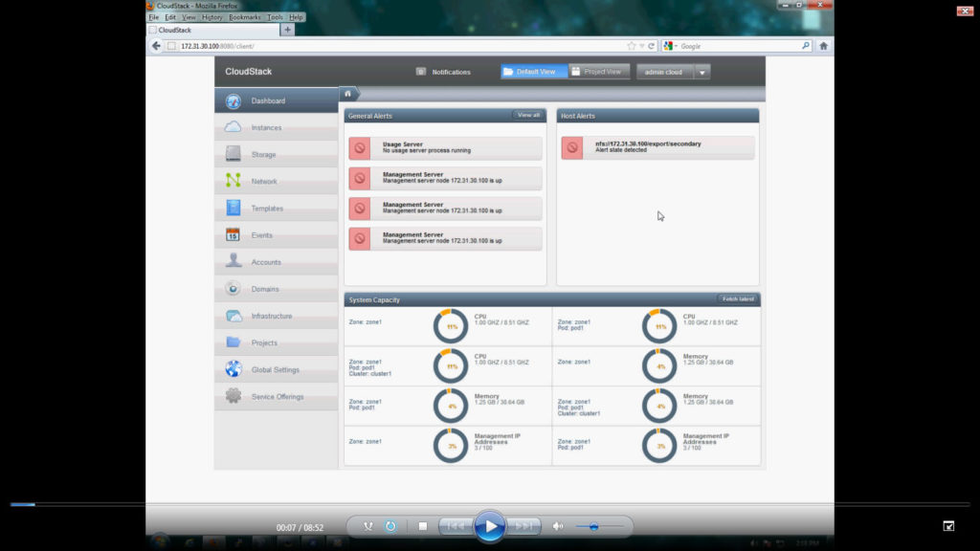Image resolution: width=980 pixels, height=551 pixels.
Task: Open the Bookmarks menu
Action: [244, 17]
